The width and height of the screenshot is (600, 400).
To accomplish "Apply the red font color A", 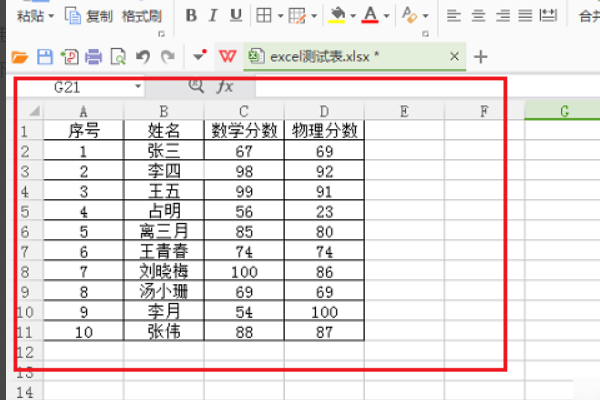I will (x=370, y=15).
